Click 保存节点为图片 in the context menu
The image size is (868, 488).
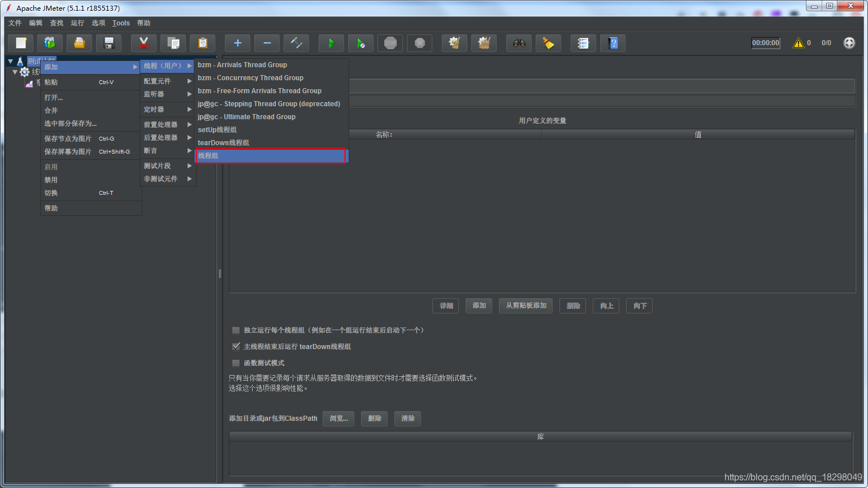[x=90, y=139]
